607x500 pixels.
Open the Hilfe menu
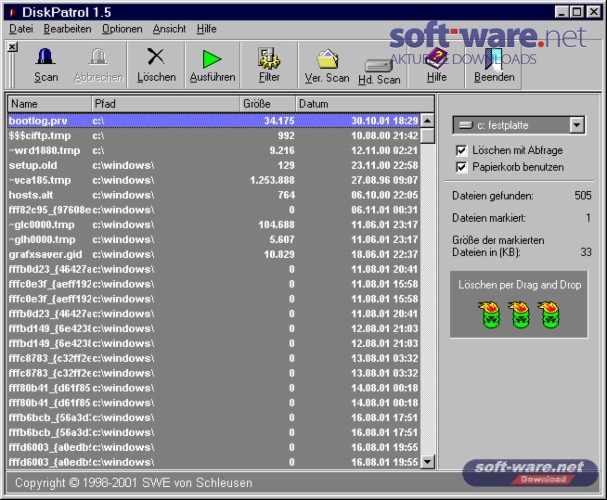tap(206, 29)
